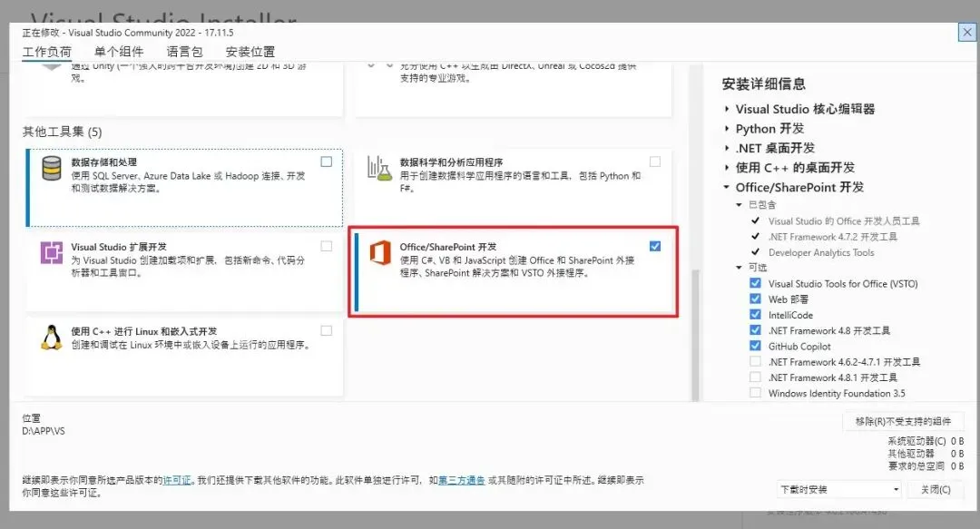980x529 pixels.
Task: Click the checkmark beside Visual Studio 的 Office 开发人员工具
Action: click(756, 220)
